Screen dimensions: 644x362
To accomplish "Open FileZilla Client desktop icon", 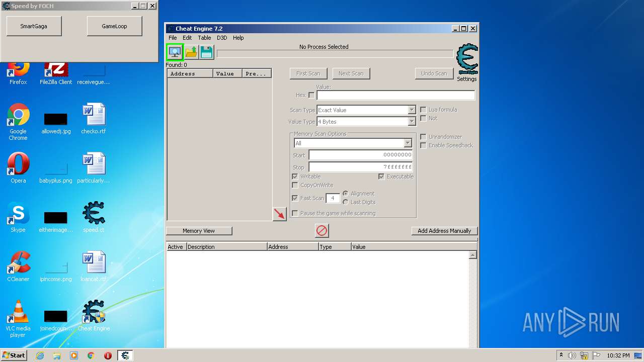I will (56, 72).
